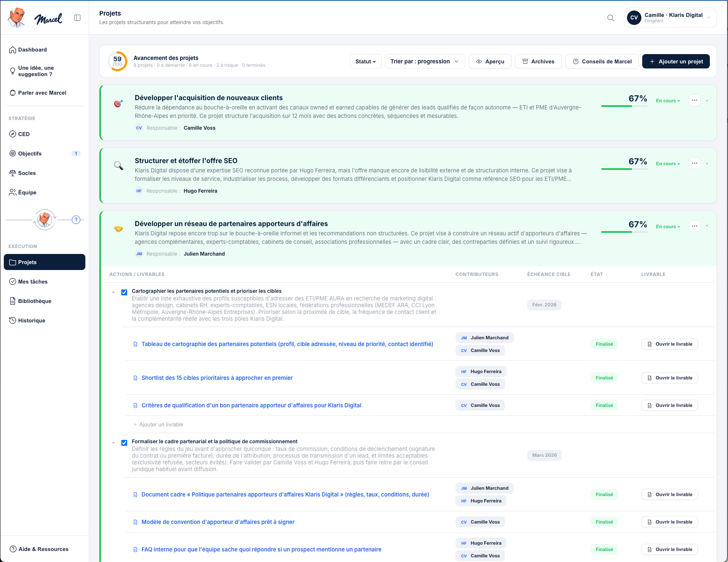Change En cours status of SEO project
The height and width of the screenshot is (562, 728).
pyautogui.click(x=668, y=164)
